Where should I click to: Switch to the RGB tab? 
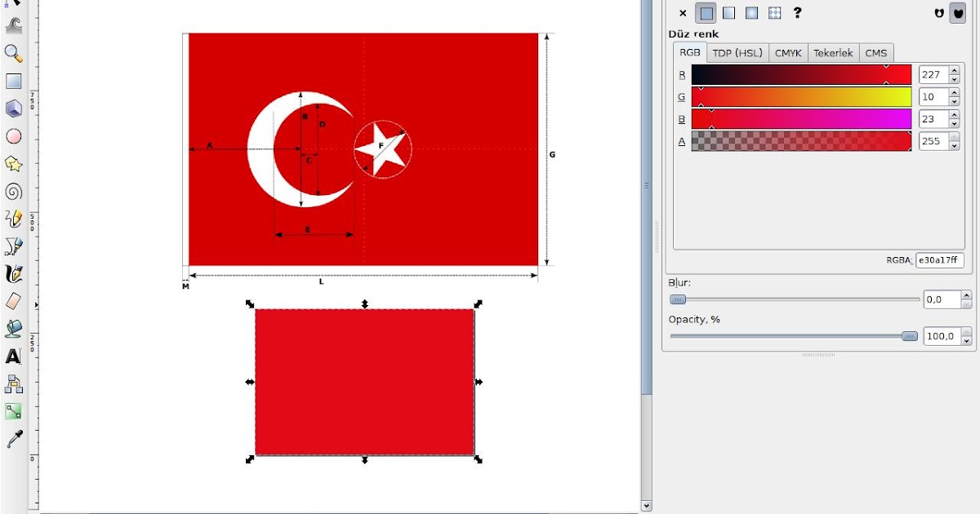[x=690, y=52]
